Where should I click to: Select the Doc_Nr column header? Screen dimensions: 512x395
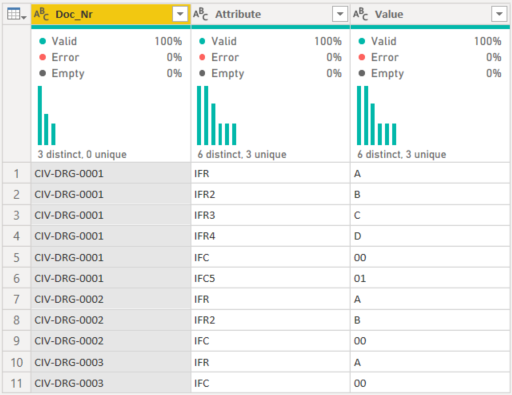(x=111, y=14)
